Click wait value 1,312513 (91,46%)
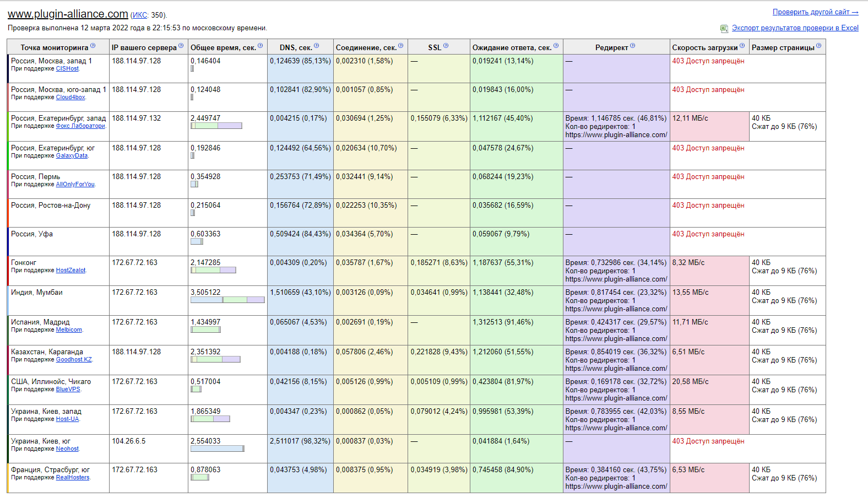The width and height of the screenshot is (868, 497). point(503,322)
